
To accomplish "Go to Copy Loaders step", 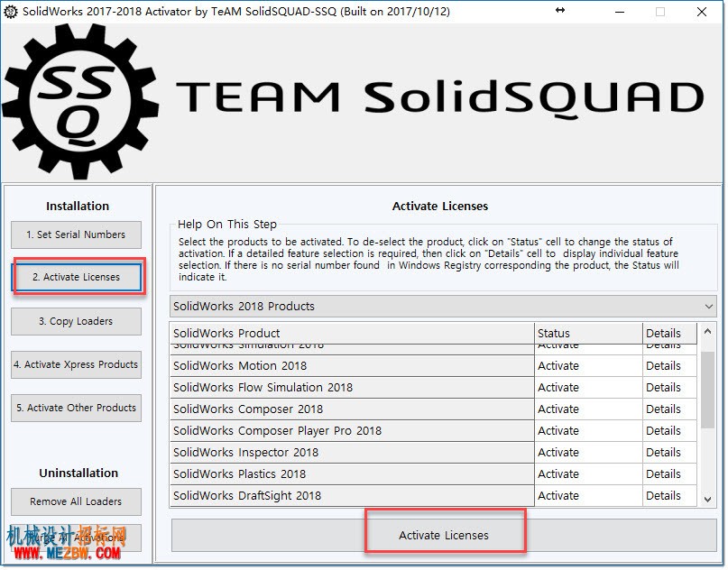I will (x=76, y=321).
